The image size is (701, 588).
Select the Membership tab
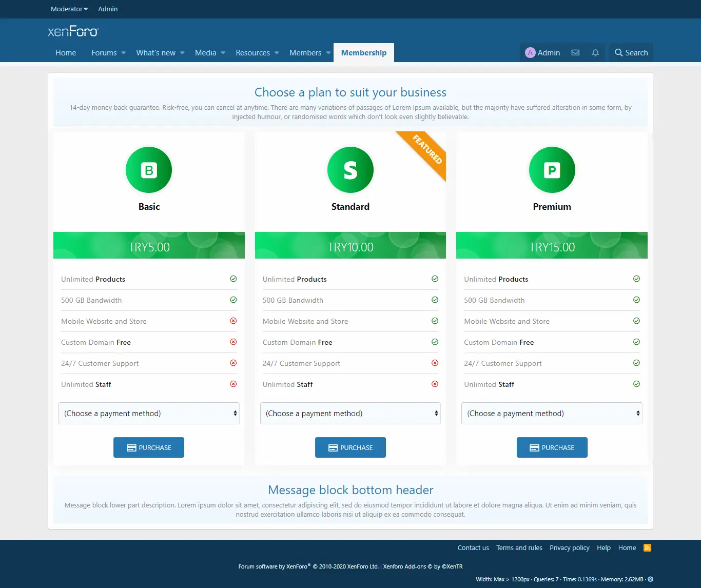click(x=363, y=53)
